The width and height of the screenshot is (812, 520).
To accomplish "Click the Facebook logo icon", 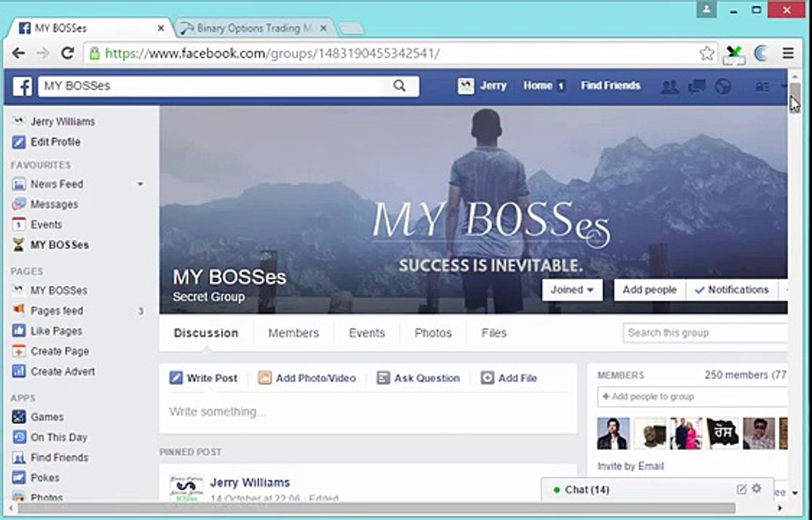I will pyautogui.click(x=22, y=87).
